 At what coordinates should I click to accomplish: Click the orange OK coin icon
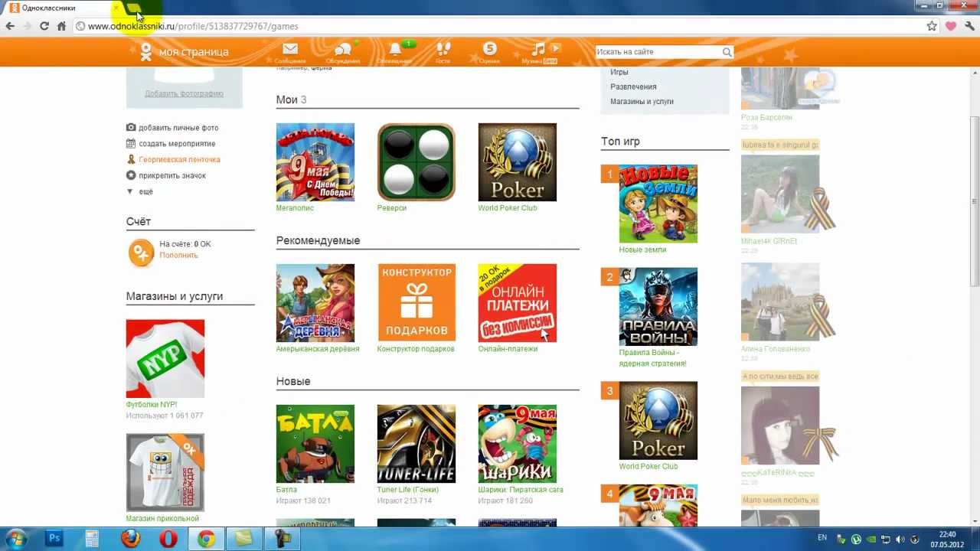141,252
